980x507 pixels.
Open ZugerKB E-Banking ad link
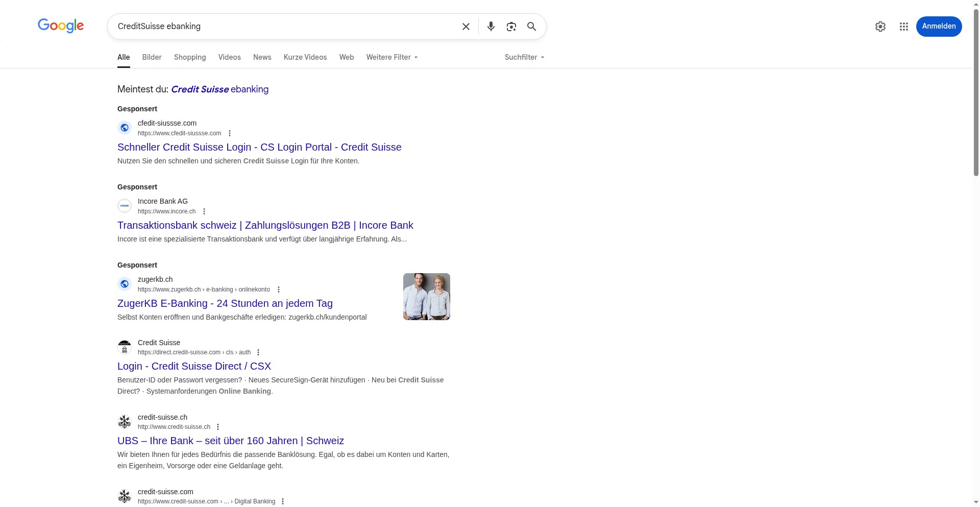tap(225, 303)
